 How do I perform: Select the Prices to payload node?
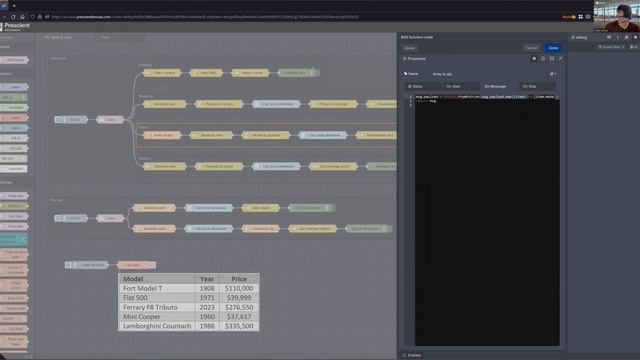click(333, 104)
